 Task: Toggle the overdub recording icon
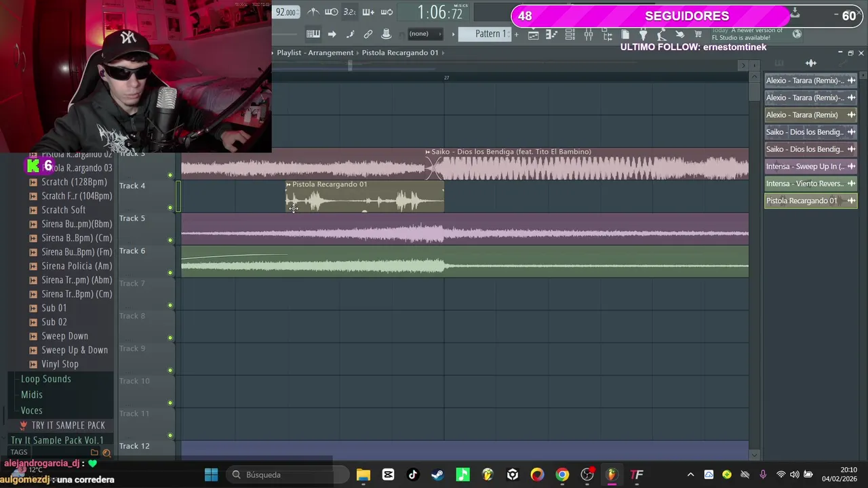(x=368, y=12)
